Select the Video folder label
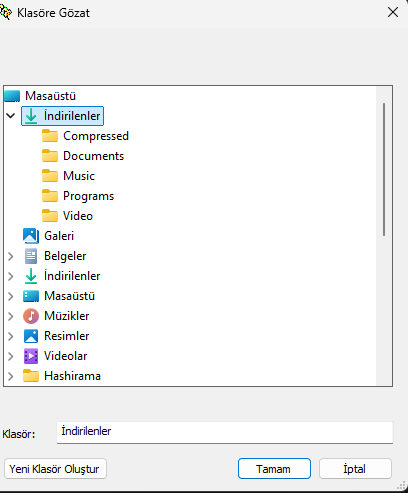Image resolution: width=408 pixels, height=493 pixels. [x=78, y=216]
